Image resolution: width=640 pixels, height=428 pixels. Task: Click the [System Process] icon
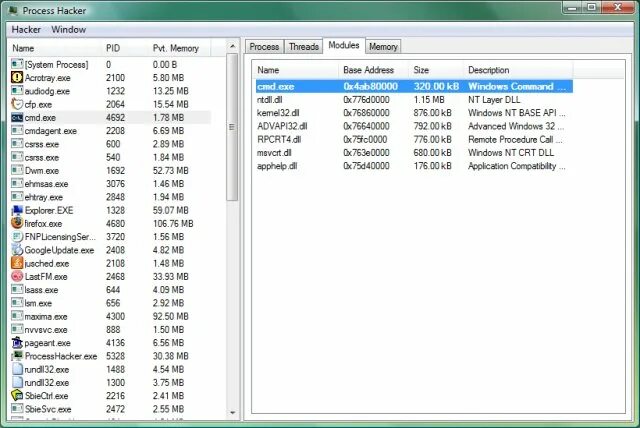[x=17, y=64]
